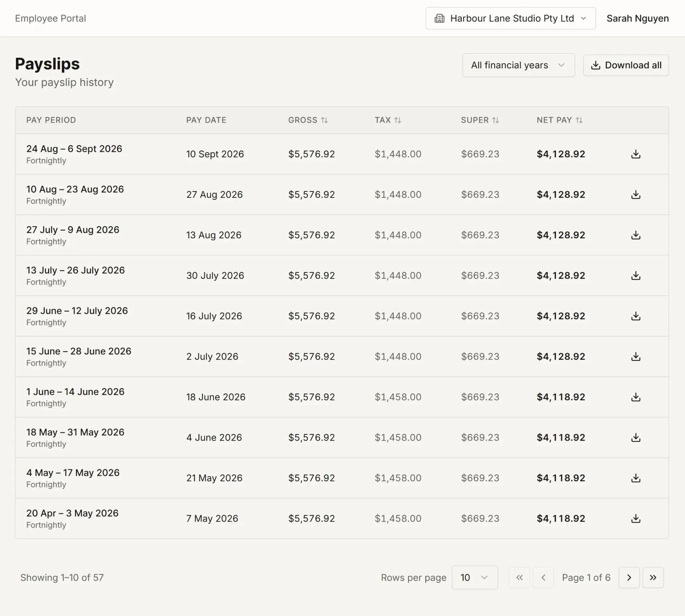This screenshot has height=616, width=685.
Task: Download payslip for 4 May – 17 May 2026
Action: 636,478
